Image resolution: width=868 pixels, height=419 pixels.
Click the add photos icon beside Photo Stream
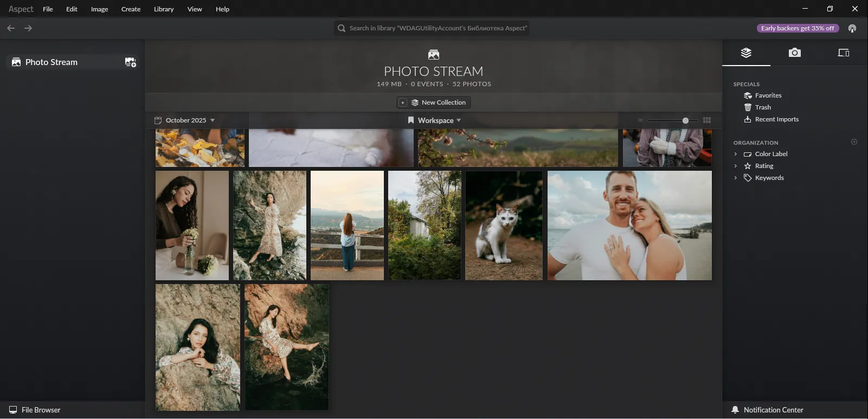[x=130, y=62]
